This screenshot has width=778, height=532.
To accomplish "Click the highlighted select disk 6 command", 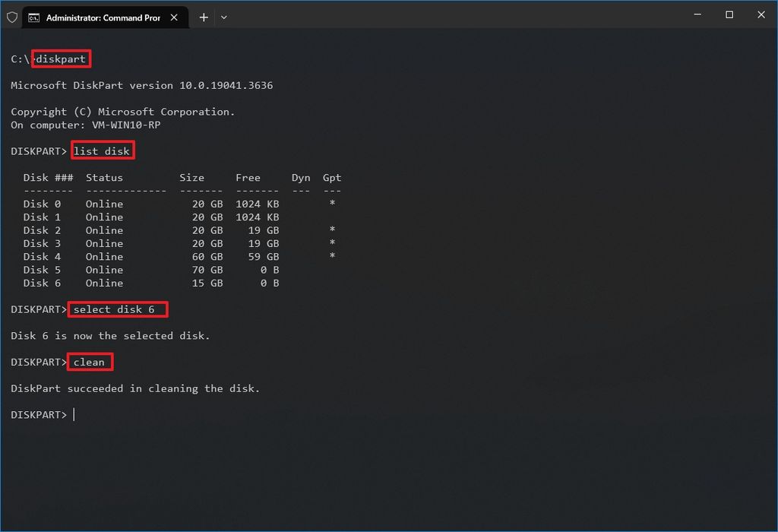I will [118, 309].
